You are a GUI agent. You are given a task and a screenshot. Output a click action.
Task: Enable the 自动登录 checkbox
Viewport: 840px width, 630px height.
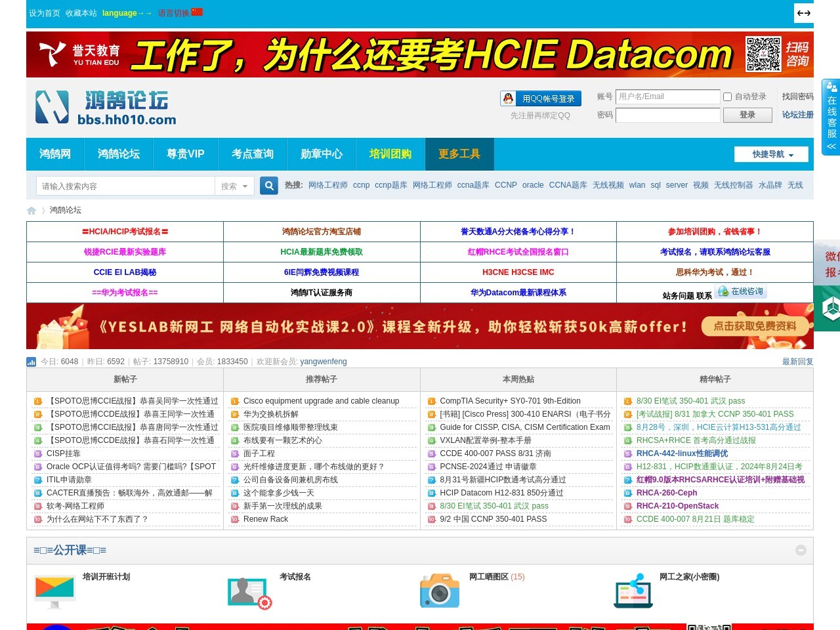click(x=727, y=96)
